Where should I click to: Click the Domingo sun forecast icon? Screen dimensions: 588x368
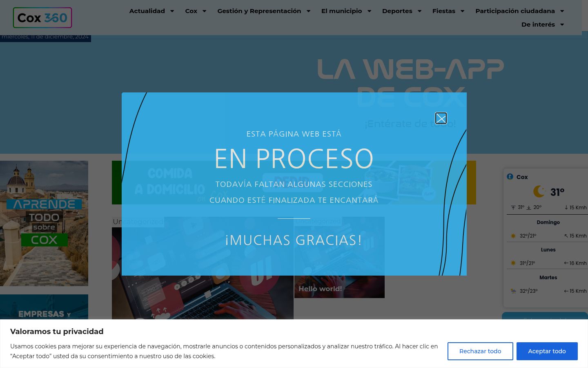513,236
